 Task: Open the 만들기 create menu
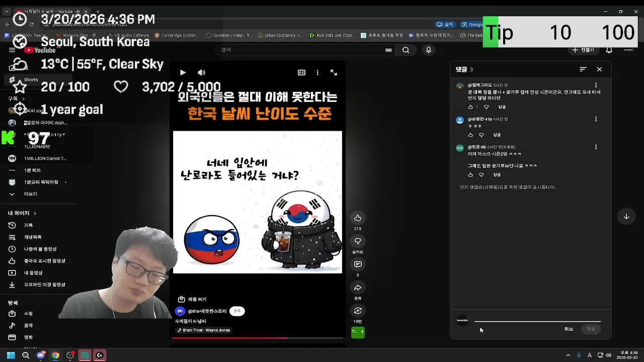tap(584, 50)
